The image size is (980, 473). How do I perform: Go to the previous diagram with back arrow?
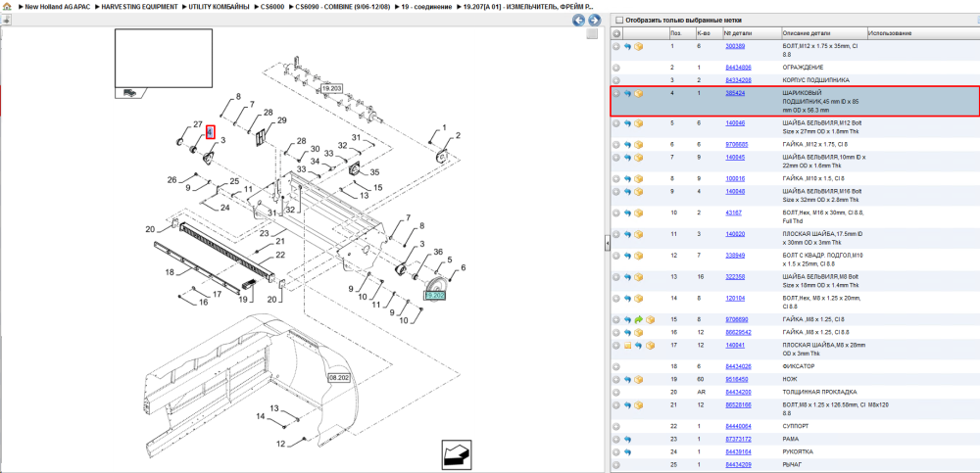click(x=579, y=21)
